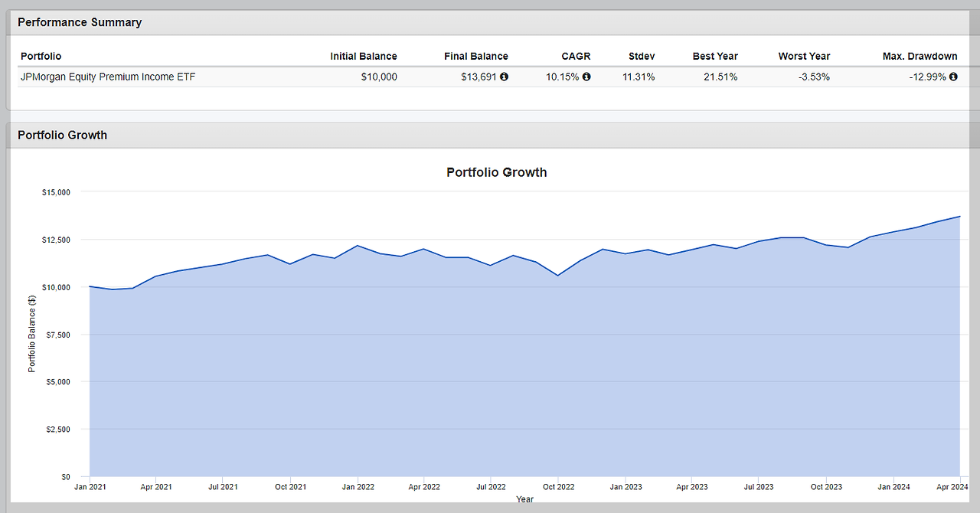Click the Jan 2023 x-axis label
The image size is (980, 513).
tap(626, 487)
